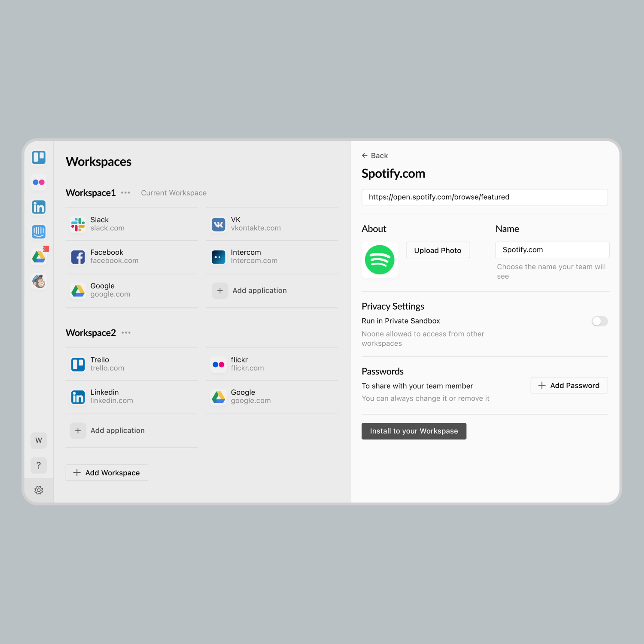Click the Spotify logo thumbnail
The image size is (644, 644).
coord(379,260)
